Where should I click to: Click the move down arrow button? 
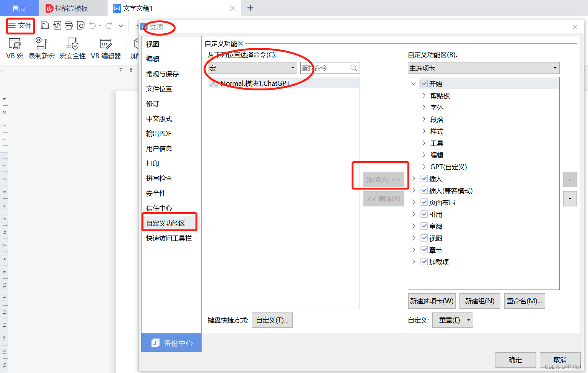coord(570,199)
